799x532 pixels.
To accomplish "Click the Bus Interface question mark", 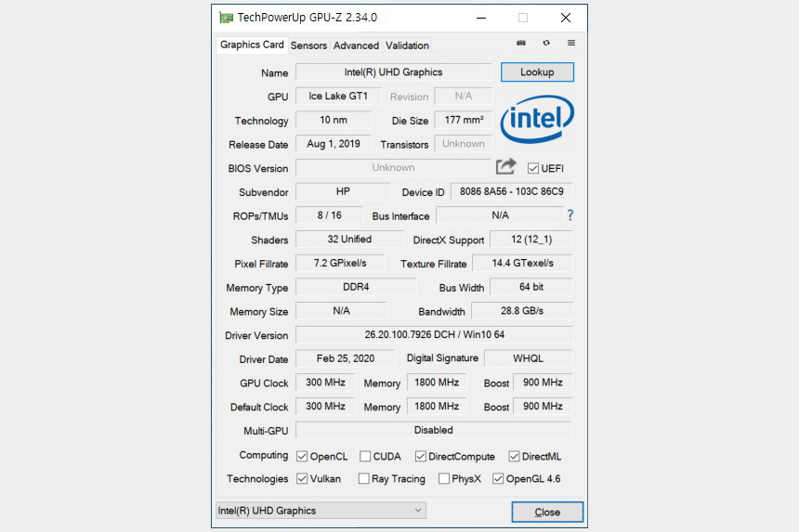I will tap(570, 215).
